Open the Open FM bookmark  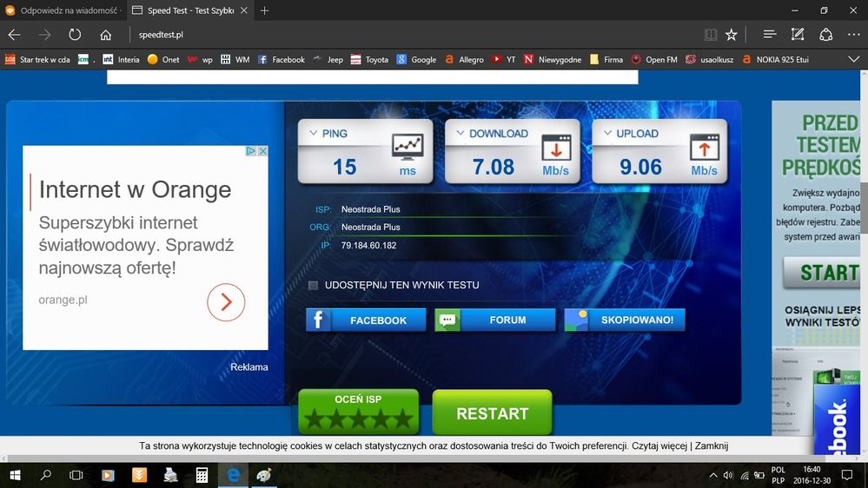click(x=654, y=60)
